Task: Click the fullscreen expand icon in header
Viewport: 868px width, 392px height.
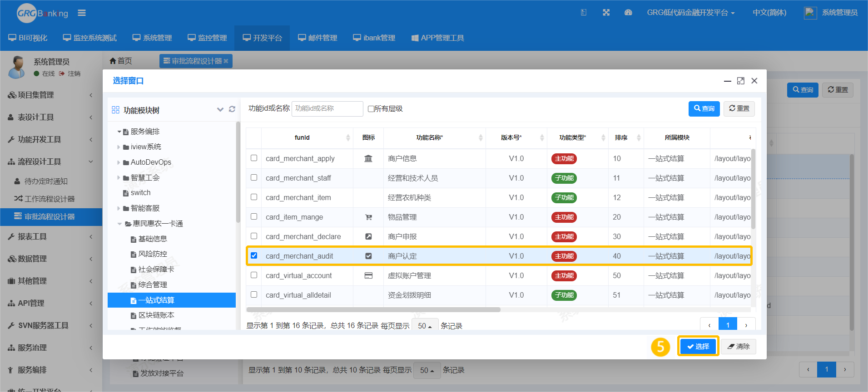Action: click(606, 13)
